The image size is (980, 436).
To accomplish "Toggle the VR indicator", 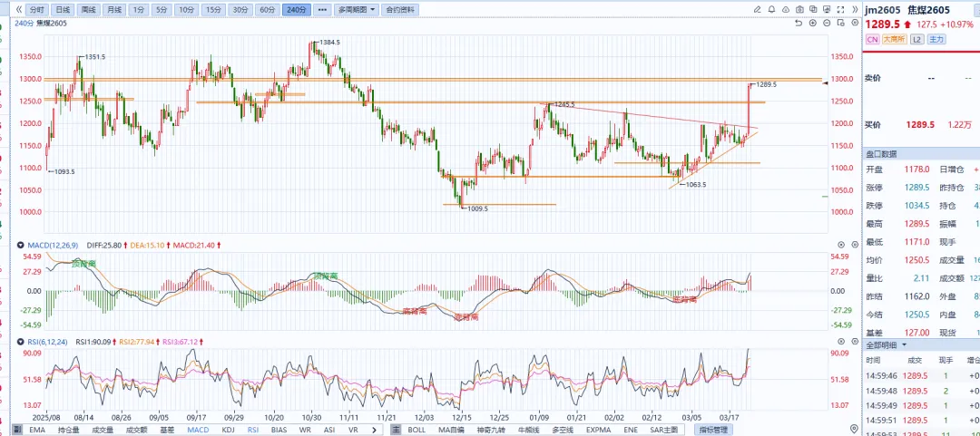I will pyautogui.click(x=352, y=430).
